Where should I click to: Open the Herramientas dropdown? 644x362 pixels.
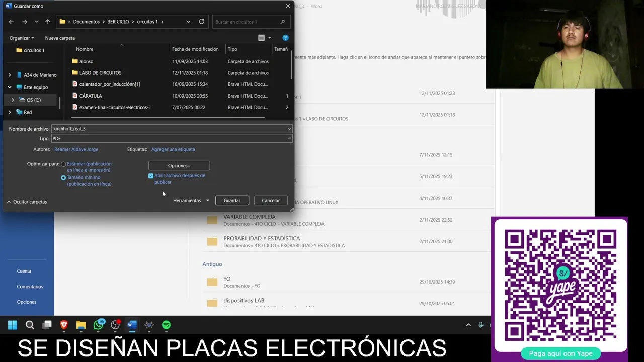pyautogui.click(x=191, y=200)
